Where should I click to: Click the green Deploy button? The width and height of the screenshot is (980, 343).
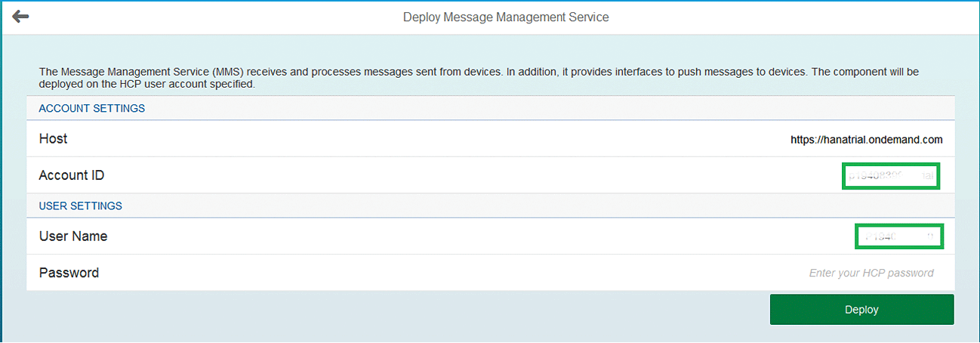(x=861, y=310)
